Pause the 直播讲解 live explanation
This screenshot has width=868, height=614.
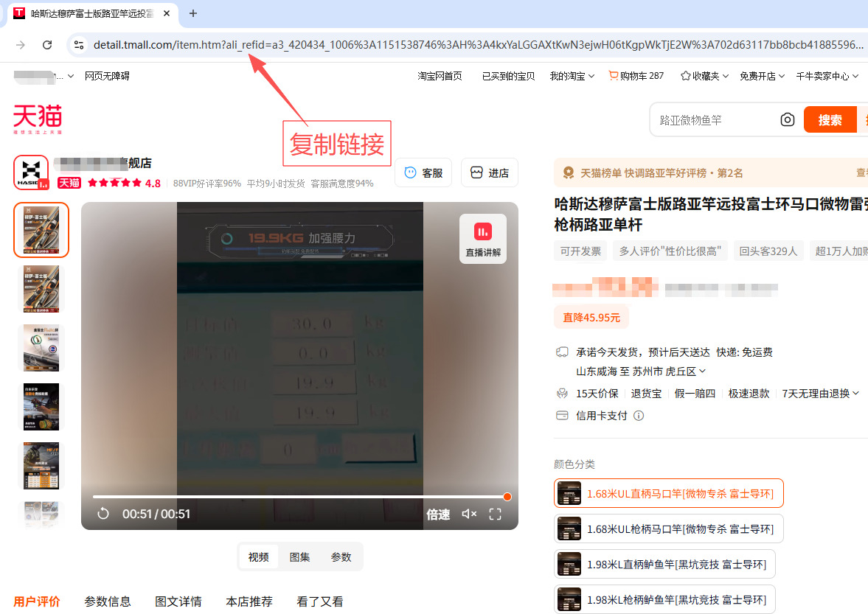tap(483, 238)
